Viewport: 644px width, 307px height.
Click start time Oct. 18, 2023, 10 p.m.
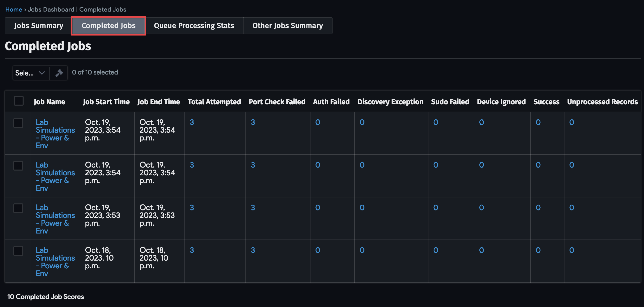pos(99,258)
